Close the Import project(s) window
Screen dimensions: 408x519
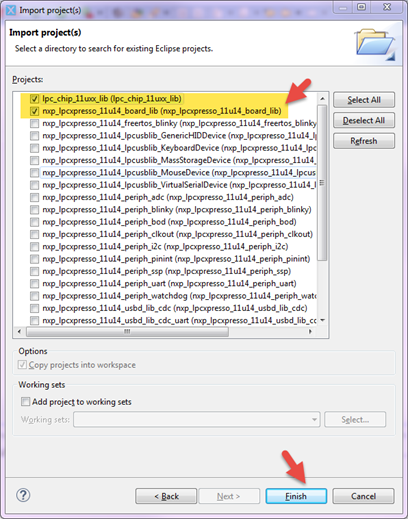pos(387,7)
